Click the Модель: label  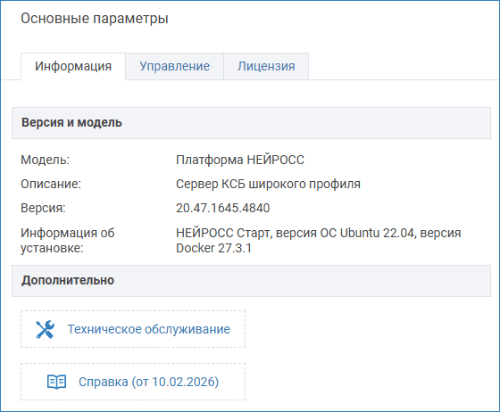[x=45, y=160]
